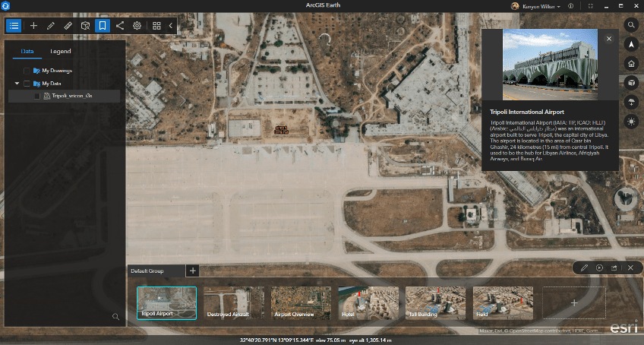Open the Share tool
644x345 pixels.
click(120, 26)
